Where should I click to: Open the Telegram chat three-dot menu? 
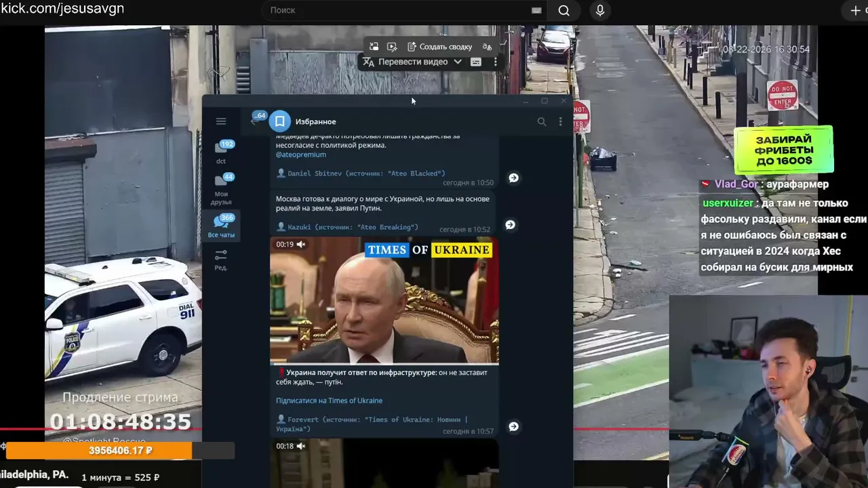pos(560,121)
